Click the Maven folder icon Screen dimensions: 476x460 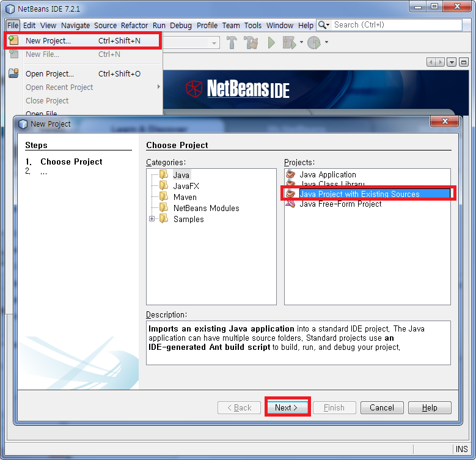[x=164, y=196]
